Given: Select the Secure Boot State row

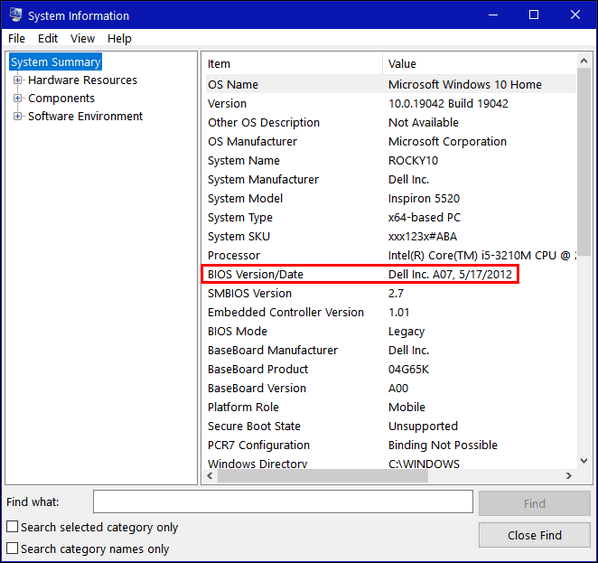Looking at the screenshot, I should click(x=391, y=426).
